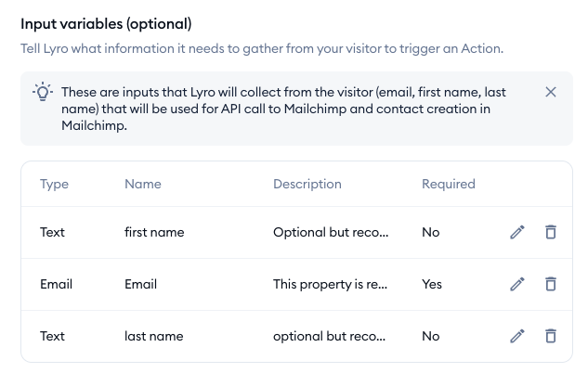Click the lightbulb tip icon
588x373 pixels.
click(x=42, y=93)
